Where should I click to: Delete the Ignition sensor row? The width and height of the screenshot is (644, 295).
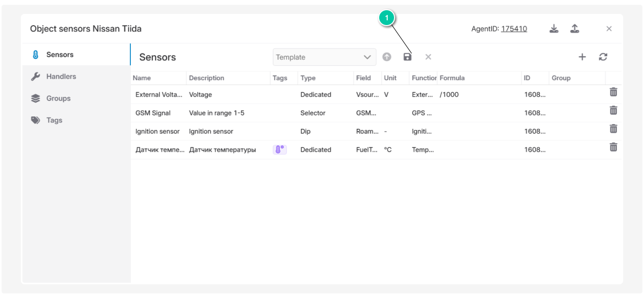(614, 129)
